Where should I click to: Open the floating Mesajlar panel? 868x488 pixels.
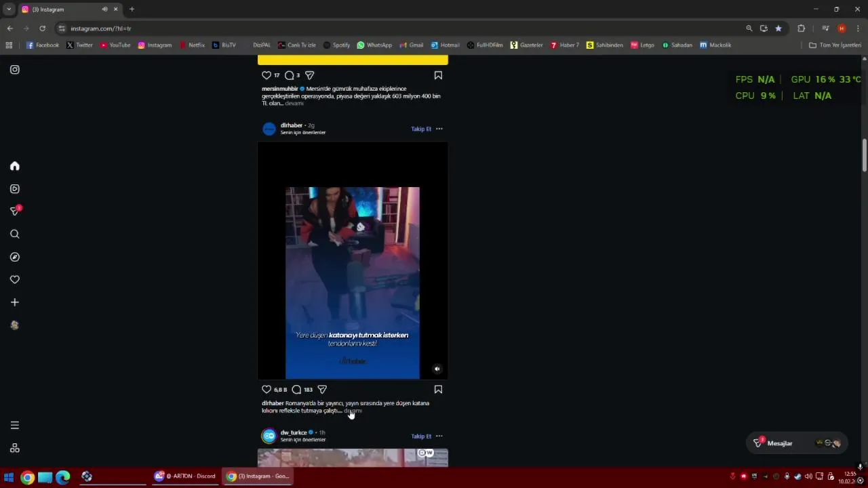tap(797, 443)
